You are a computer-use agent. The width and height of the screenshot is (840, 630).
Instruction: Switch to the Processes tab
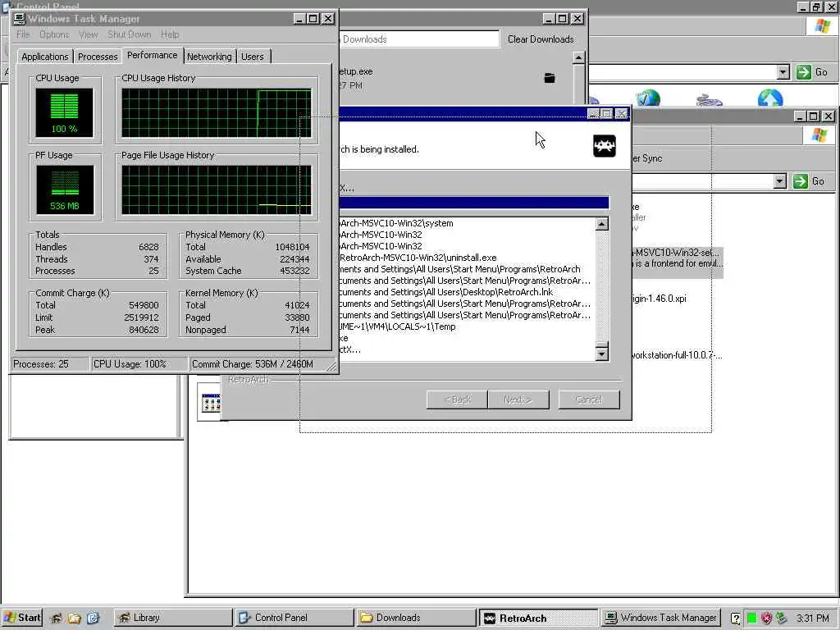coord(98,57)
